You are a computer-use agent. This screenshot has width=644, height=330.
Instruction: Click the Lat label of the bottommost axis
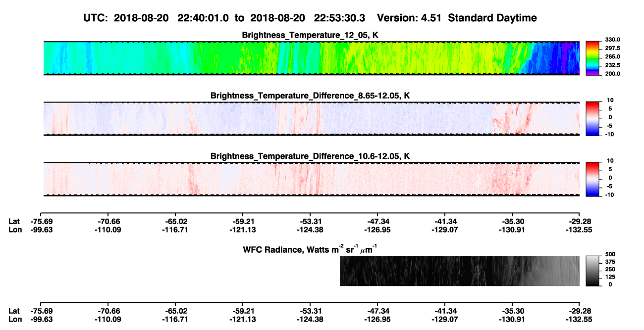click(14, 311)
